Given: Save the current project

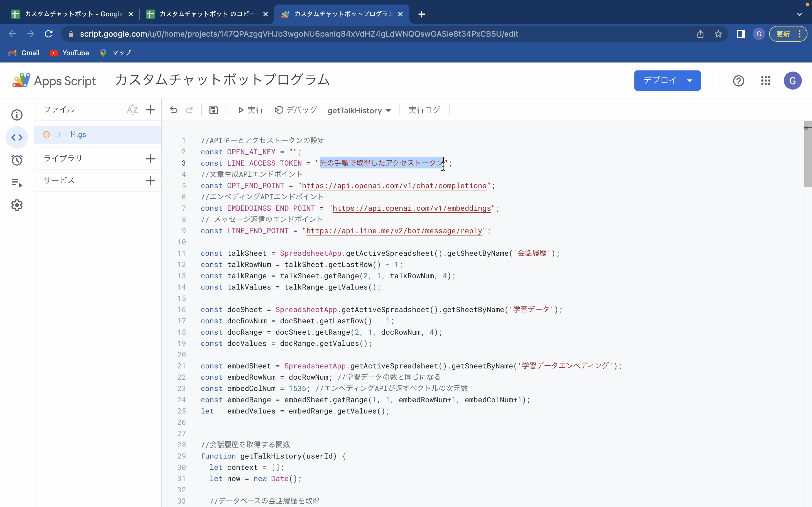Looking at the screenshot, I should point(214,110).
